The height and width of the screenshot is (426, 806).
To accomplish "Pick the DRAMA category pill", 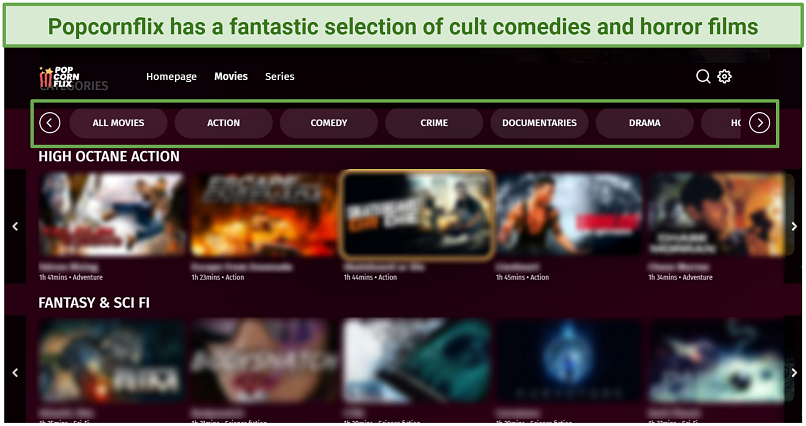I will [645, 123].
